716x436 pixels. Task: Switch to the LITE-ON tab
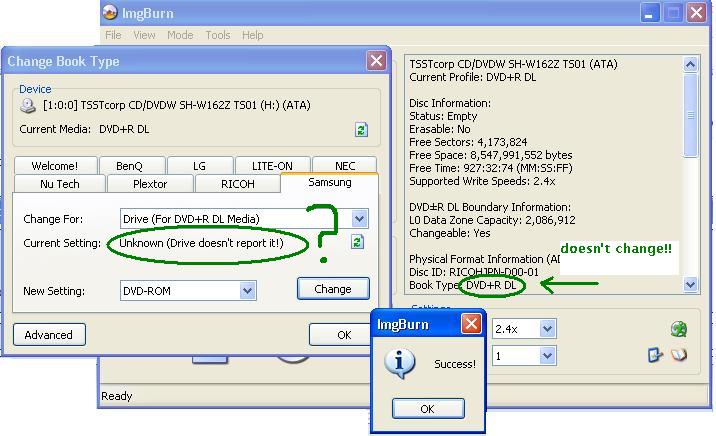coord(272,166)
